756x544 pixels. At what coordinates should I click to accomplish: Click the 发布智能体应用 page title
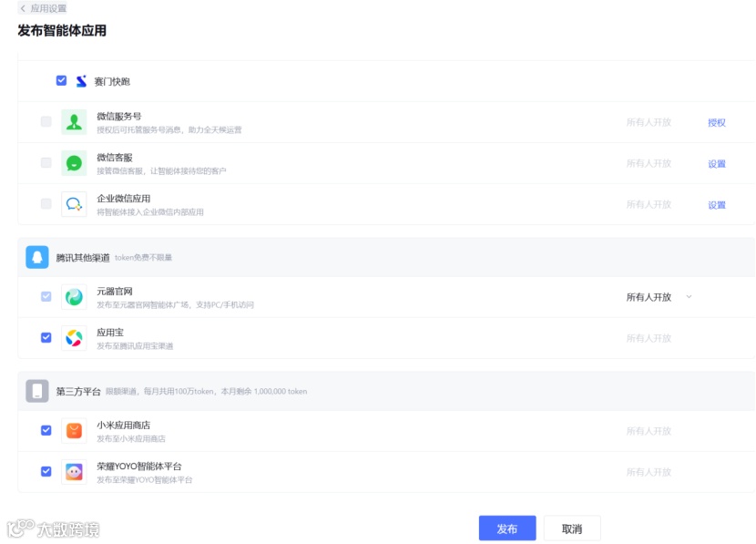coord(62,30)
